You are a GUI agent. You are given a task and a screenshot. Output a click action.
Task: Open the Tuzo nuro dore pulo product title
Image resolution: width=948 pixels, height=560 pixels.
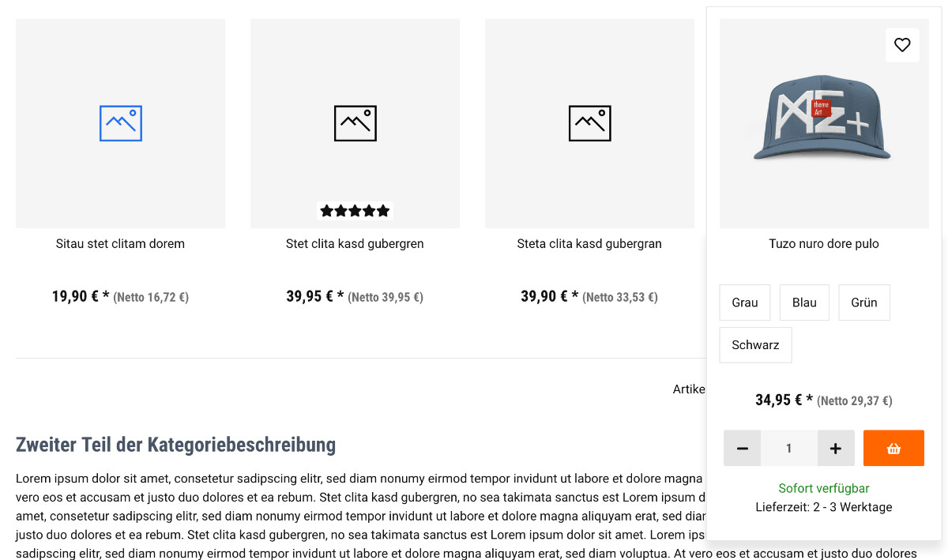[x=824, y=243]
